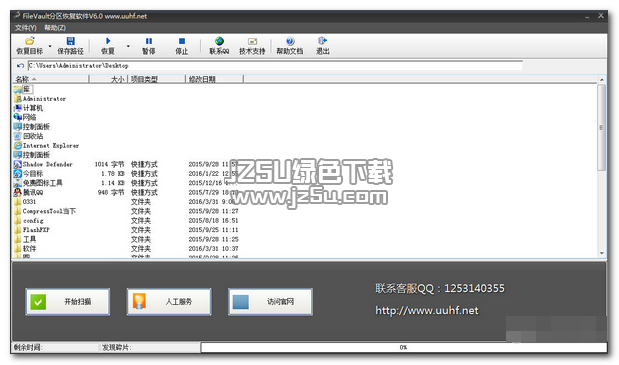Expand the 恢复 dropdown arrow
The height and width of the screenshot is (365, 619).
pos(128,46)
